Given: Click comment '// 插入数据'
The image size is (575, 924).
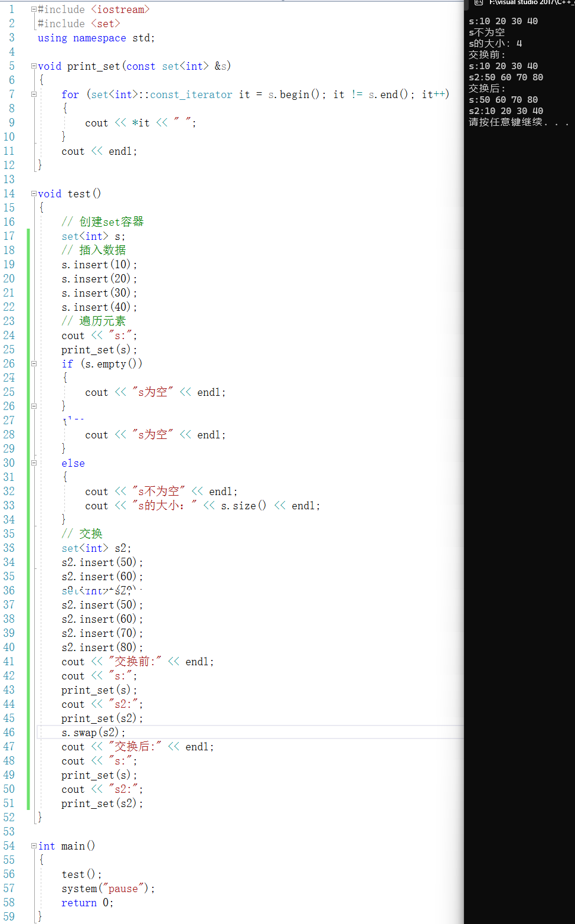Looking at the screenshot, I should point(94,250).
